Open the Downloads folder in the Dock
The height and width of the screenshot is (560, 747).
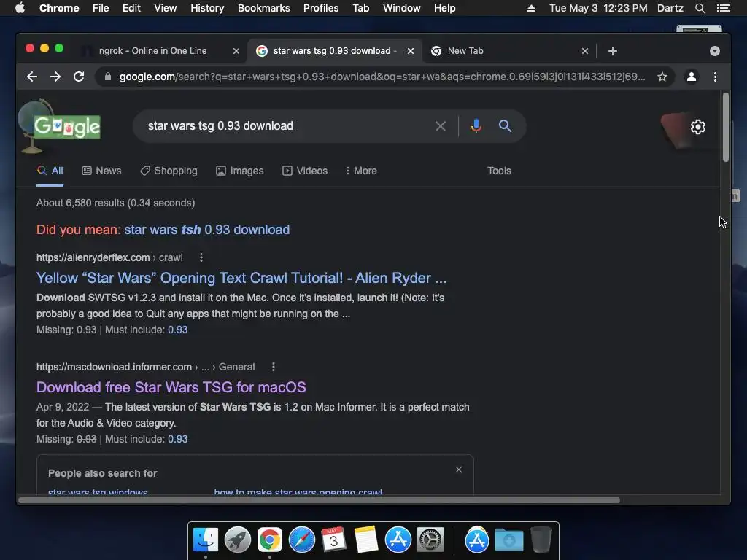tap(508, 540)
